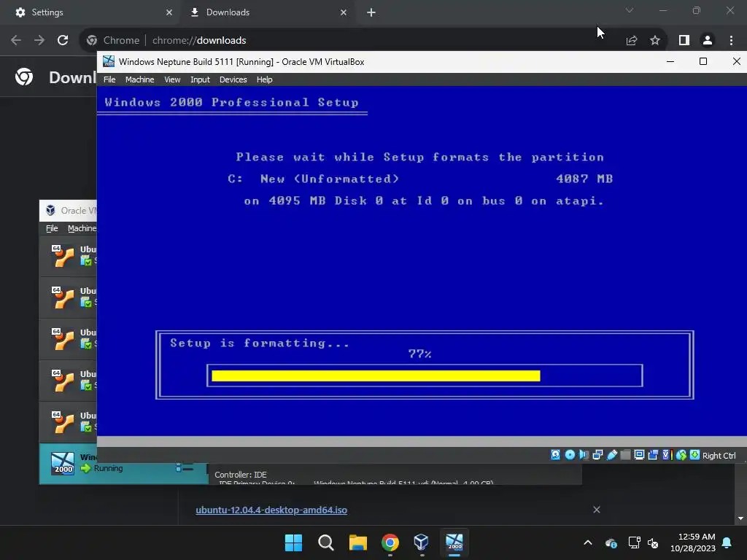Open Chrome tab search chevron
Image resolution: width=747 pixels, height=560 pixels.
pyautogui.click(x=630, y=10)
